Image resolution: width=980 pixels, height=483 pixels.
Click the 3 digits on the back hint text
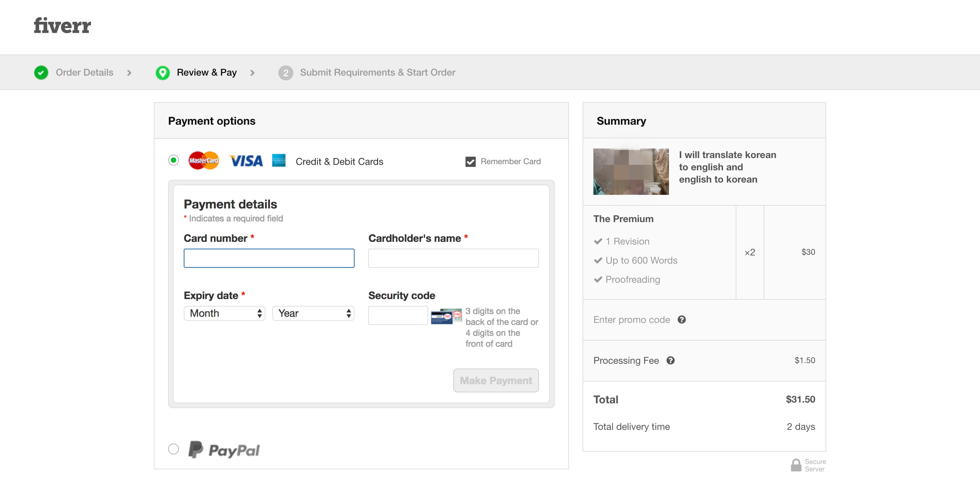pos(502,327)
